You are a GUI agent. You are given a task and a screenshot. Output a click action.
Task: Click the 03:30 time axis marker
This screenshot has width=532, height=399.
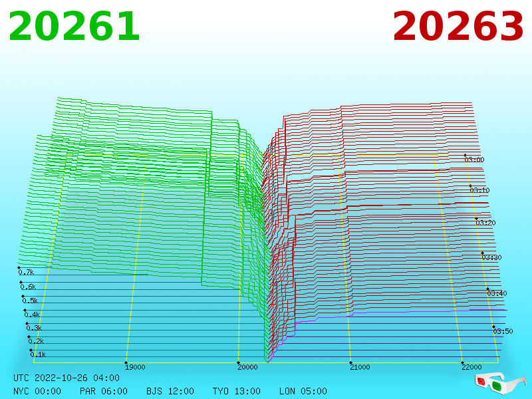(491, 257)
